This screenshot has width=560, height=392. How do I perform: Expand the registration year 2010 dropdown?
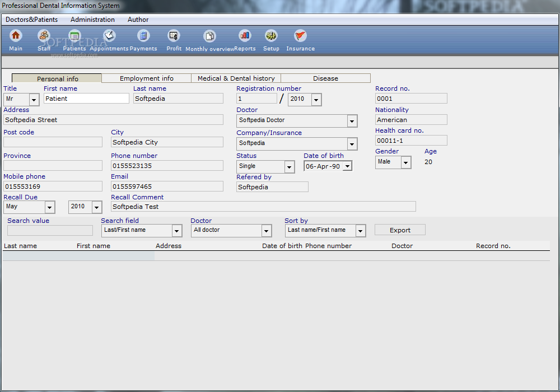pos(316,100)
